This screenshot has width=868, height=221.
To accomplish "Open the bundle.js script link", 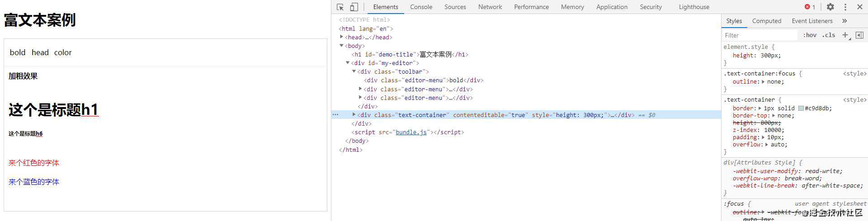I will click(x=411, y=132).
